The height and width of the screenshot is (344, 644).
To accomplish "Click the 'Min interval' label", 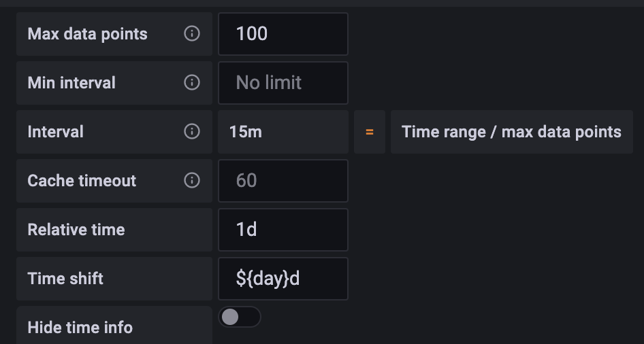I will pos(71,83).
